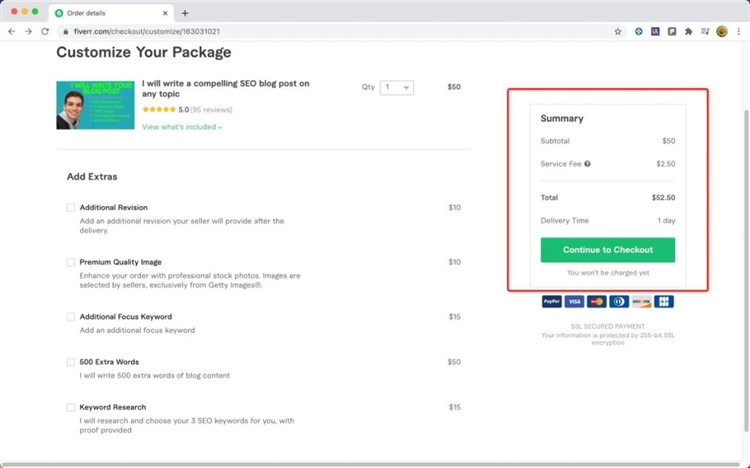
Task: Click the gig thumbnail image
Action: point(95,105)
